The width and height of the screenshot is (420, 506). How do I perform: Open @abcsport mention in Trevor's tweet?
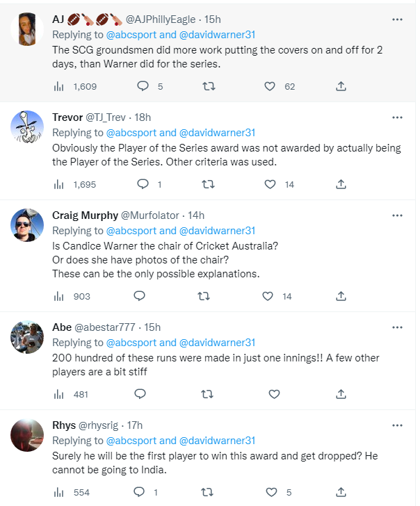(x=131, y=133)
